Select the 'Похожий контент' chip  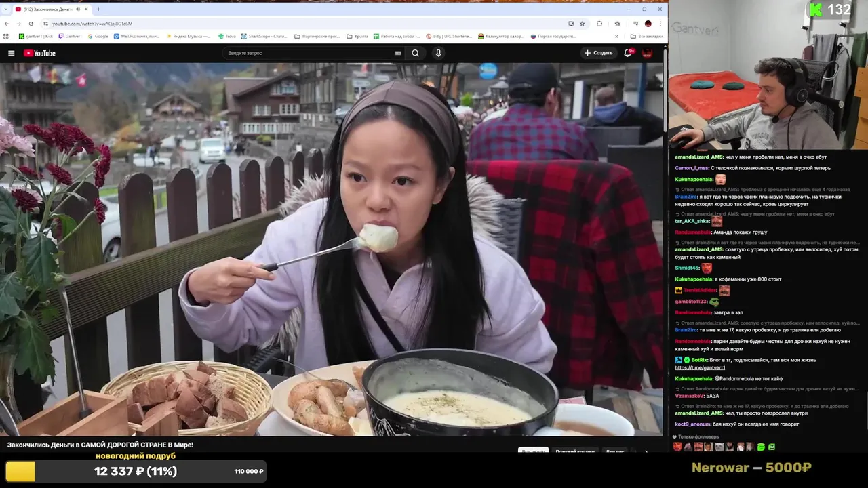click(575, 451)
